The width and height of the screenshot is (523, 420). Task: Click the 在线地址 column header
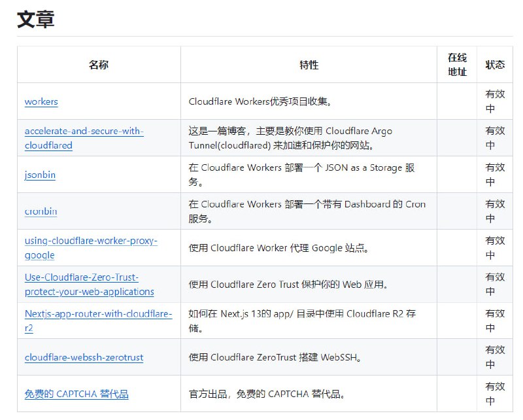(456, 65)
